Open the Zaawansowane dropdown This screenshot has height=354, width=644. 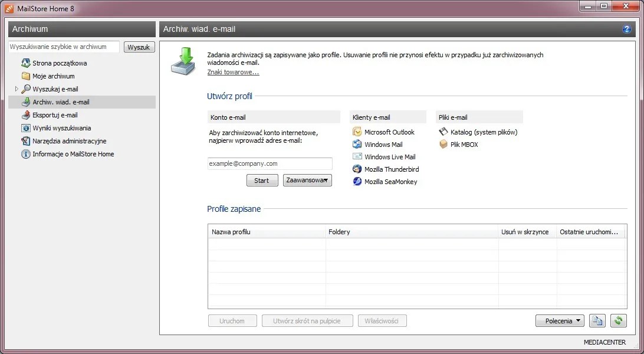pyautogui.click(x=307, y=180)
